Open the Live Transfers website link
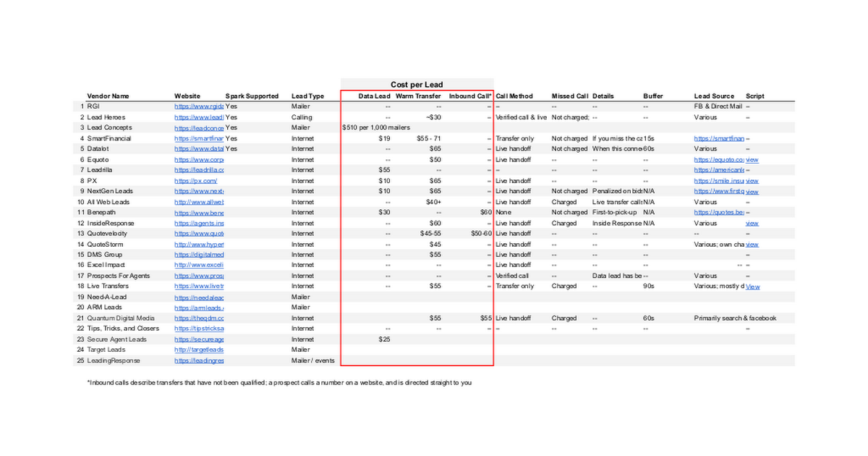 tap(199, 287)
